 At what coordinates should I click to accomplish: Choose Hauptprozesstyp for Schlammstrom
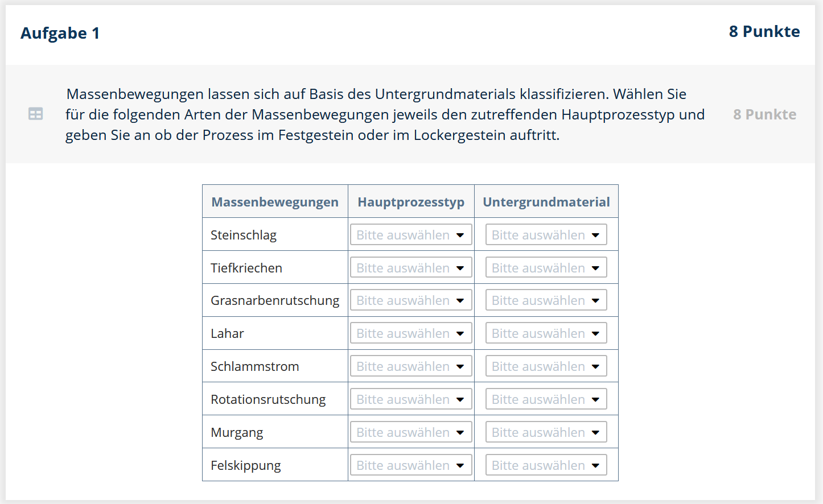pos(411,366)
